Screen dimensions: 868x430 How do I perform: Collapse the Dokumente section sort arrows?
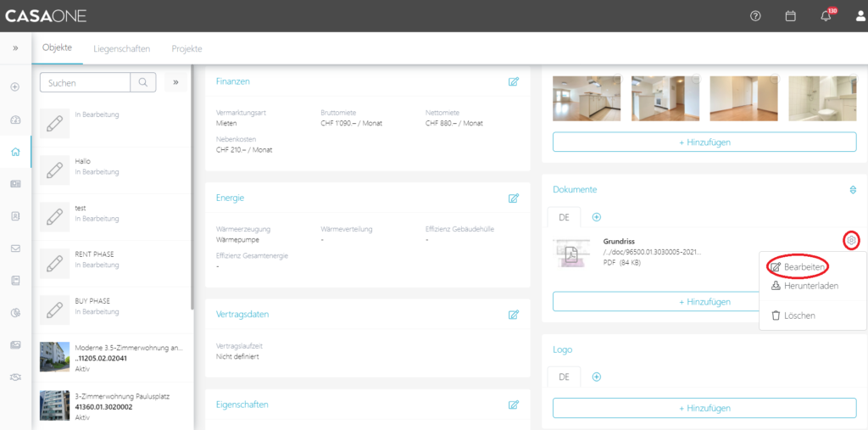pyautogui.click(x=853, y=190)
